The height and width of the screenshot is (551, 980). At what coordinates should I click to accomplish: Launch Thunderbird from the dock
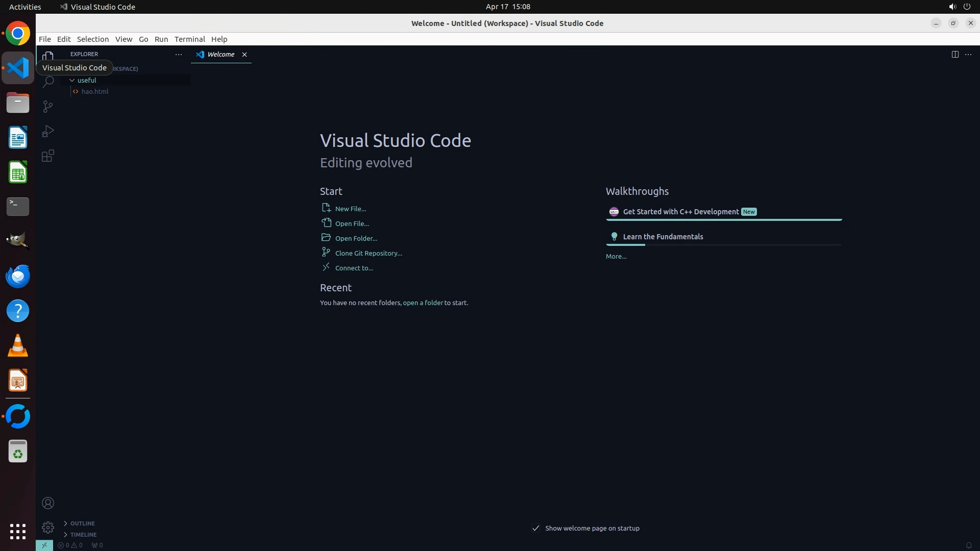[18, 276]
